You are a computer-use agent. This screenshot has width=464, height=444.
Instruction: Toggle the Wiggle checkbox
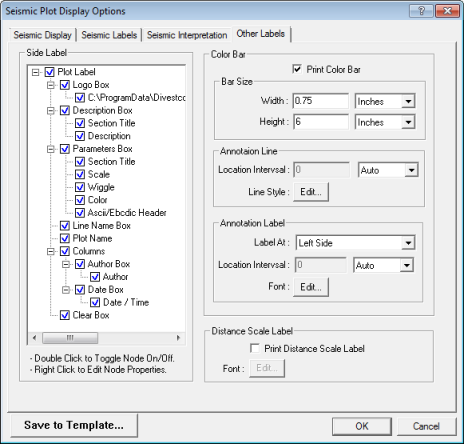click(x=80, y=187)
